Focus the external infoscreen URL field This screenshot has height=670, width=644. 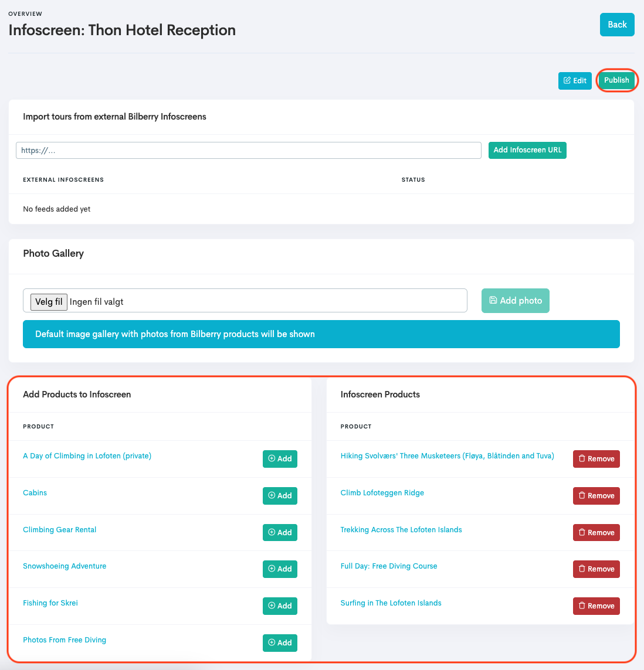click(248, 150)
